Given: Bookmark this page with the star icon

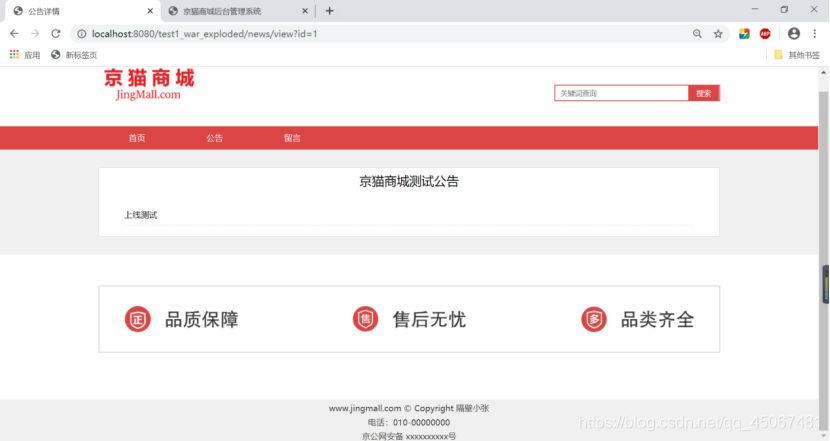Looking at the screenshot, I should click(x=718, y=34).
